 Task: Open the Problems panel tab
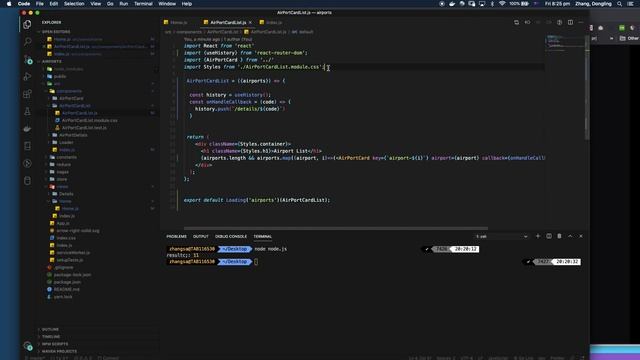176,236
